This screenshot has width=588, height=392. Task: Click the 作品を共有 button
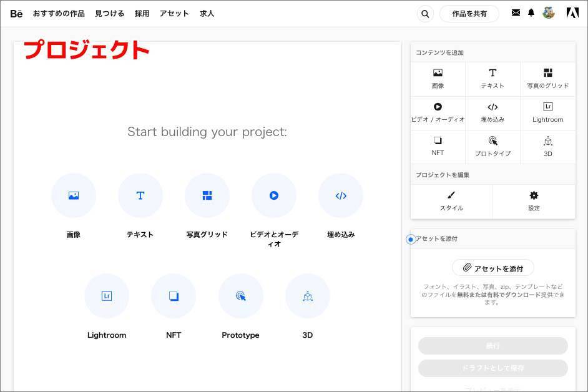point(469,14)
